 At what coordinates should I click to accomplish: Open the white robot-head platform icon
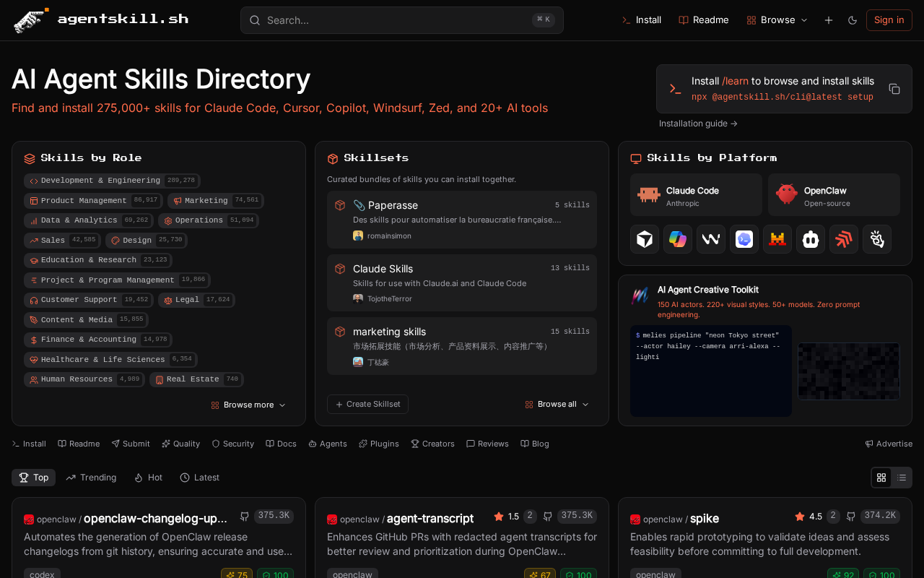coord(811,239)
